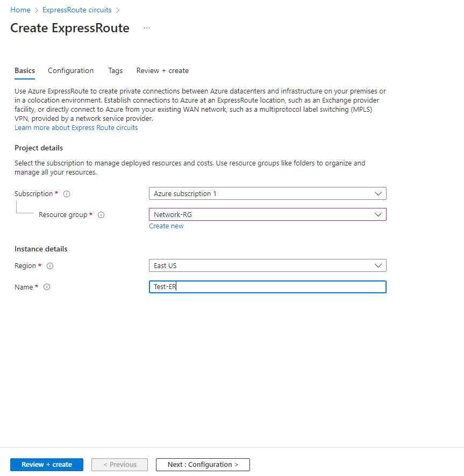
Task: Expand the Resource group dropdown
Action: [267, 214]
